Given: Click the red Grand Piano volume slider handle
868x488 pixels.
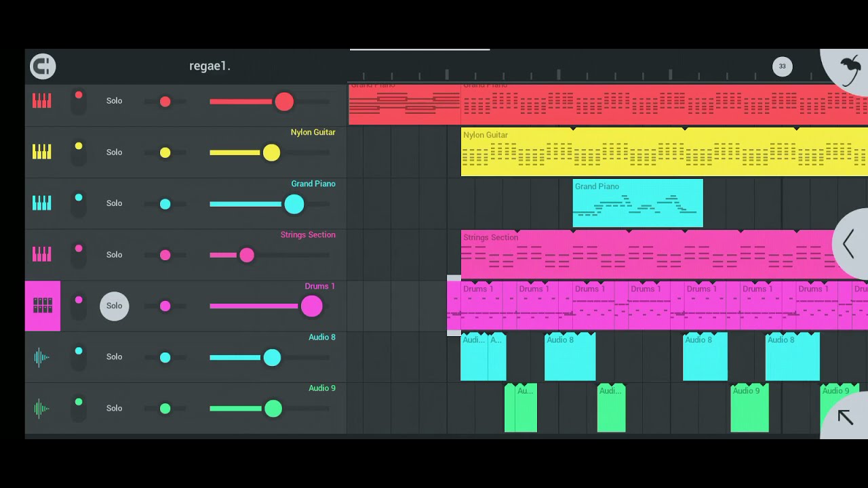Looking at the screenshot, I should point(284,102).
